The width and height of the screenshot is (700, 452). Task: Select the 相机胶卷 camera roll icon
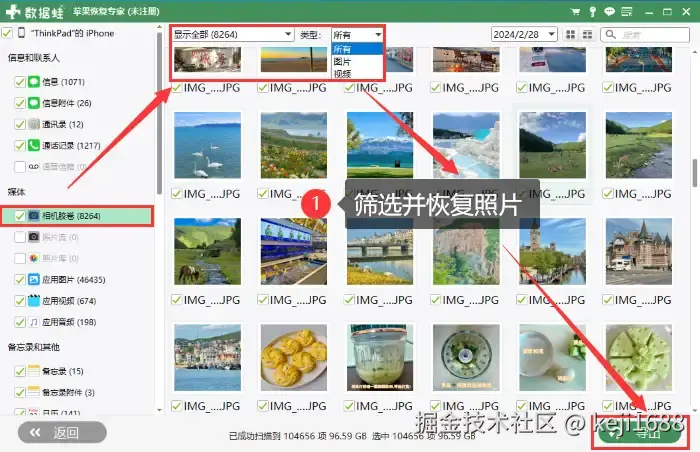tap(34, 216)
